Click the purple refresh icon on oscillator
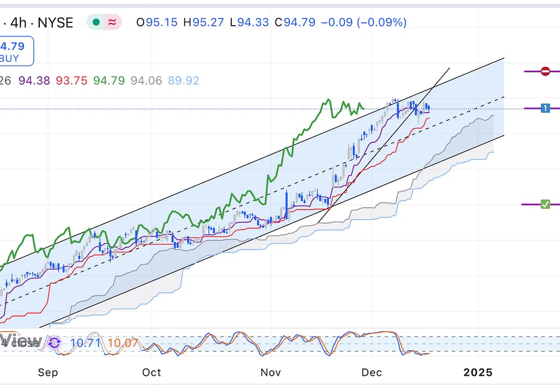The width and height of the screenshot is (560, 392). (x=54, y=343)
